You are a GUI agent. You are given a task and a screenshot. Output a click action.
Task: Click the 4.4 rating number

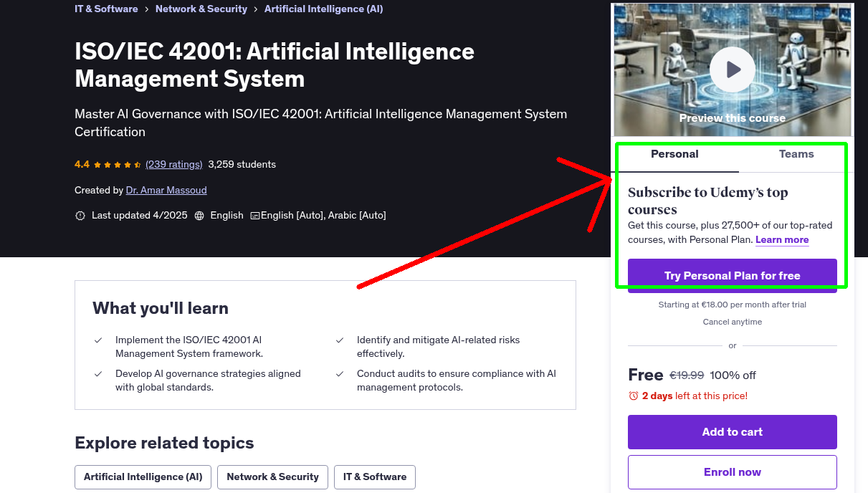tap(82, 164)
